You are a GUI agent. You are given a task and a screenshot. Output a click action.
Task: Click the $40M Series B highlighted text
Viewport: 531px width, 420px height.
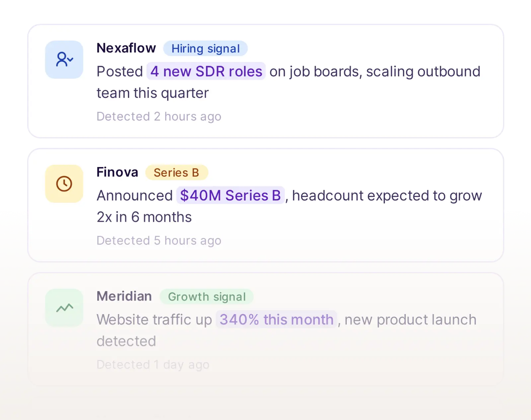point(231,195)
